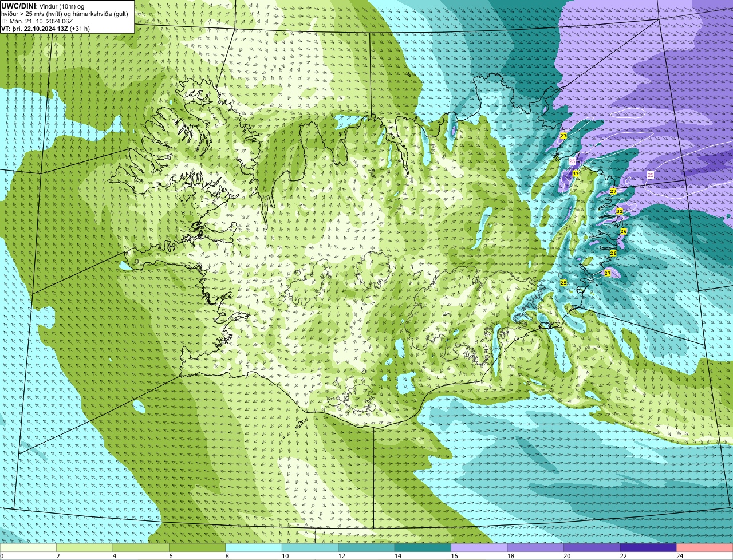This screenshot has width=733, height=560.
Task: Click the yellow 25 gust marker
Action: click(563, 283)
